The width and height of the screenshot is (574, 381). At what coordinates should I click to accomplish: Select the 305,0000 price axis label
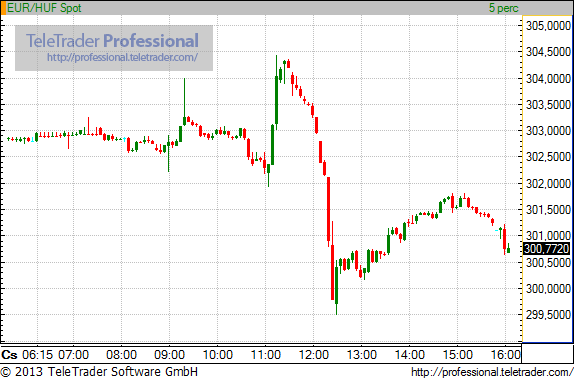548,26
